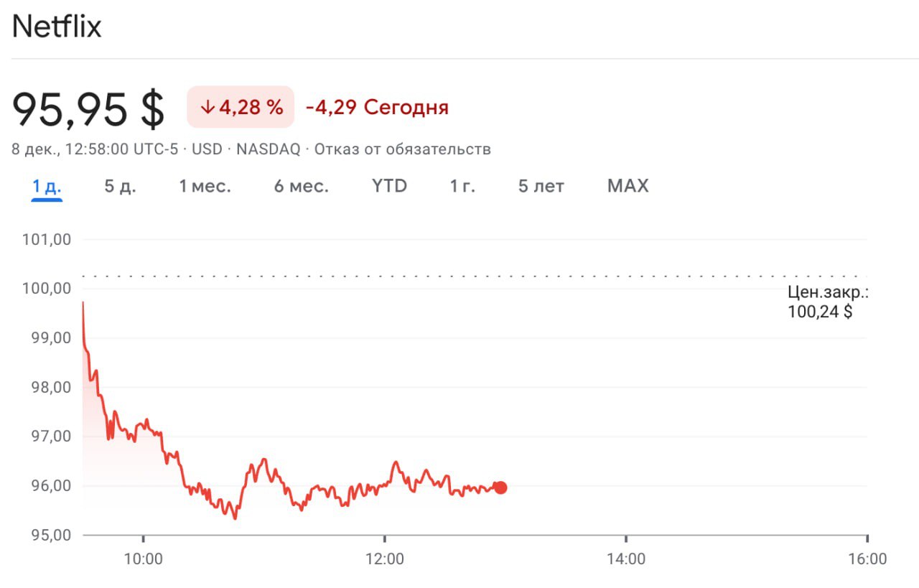Image resolution: width=919 pixels, height=588 pixels.
Task: Click the 16:00 time axis label
Action: [867, 560]
